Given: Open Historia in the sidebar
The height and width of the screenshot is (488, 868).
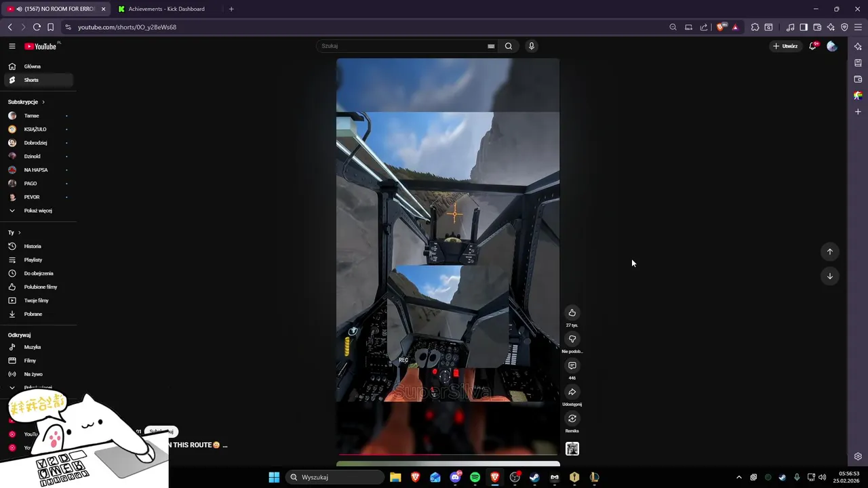Looking at the screenshot, I should coord(38,246).
